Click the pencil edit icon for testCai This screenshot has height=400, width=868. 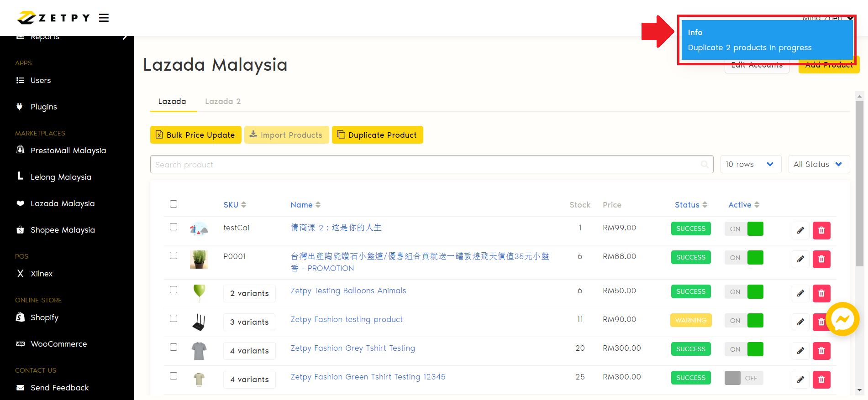800,230
